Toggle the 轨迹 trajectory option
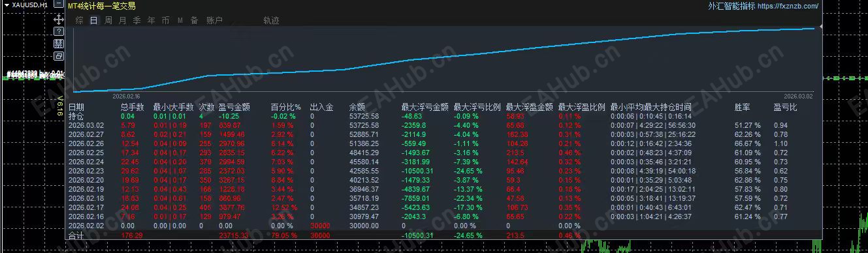This screenshot has height=253, width=868. pyautogui.click(x=271, y=20)
